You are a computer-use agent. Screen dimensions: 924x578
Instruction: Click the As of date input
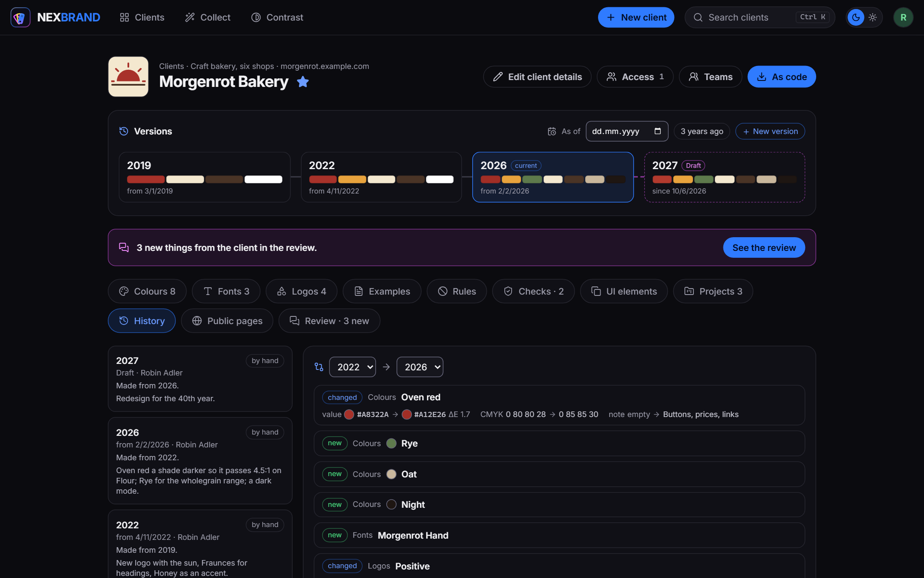tap(627, 131)
